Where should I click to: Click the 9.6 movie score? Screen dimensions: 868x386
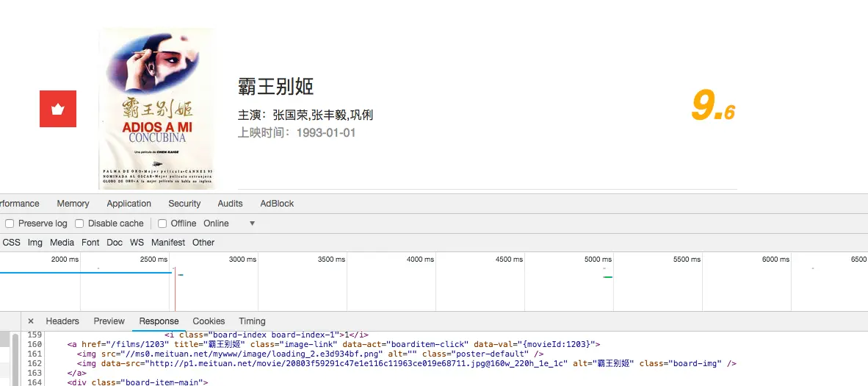[713, 105]
